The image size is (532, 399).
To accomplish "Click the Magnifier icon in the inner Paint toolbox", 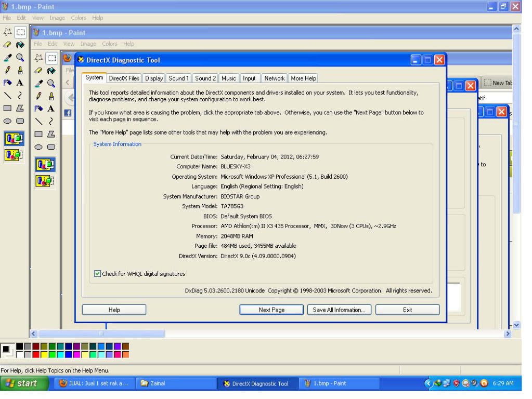I will 51,84.
